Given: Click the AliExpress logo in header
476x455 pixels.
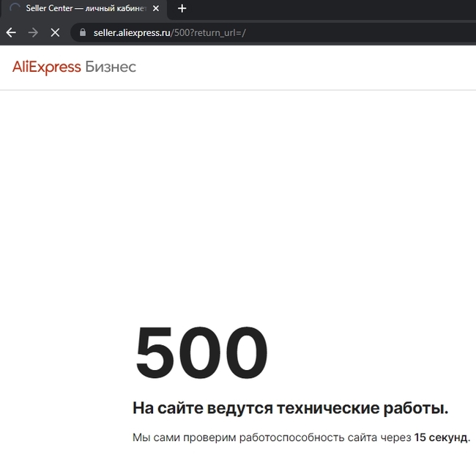Looking at the screenshot, I should [x=46, y=67].
